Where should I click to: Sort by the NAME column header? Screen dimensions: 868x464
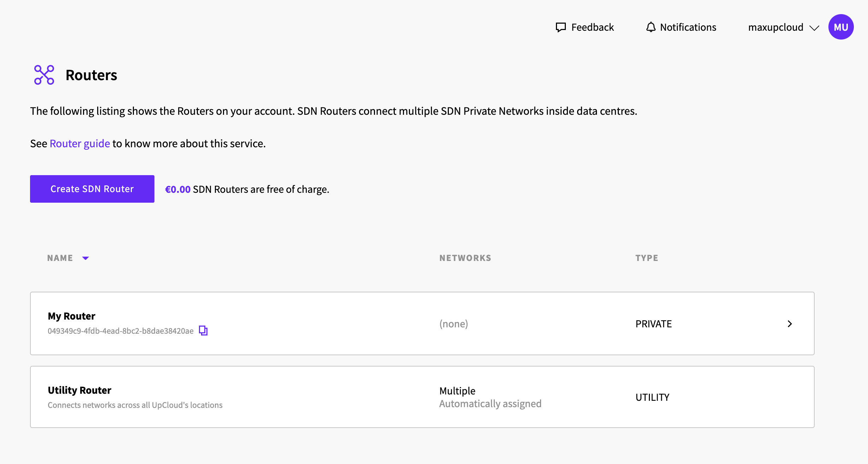[x=60, y=258]
